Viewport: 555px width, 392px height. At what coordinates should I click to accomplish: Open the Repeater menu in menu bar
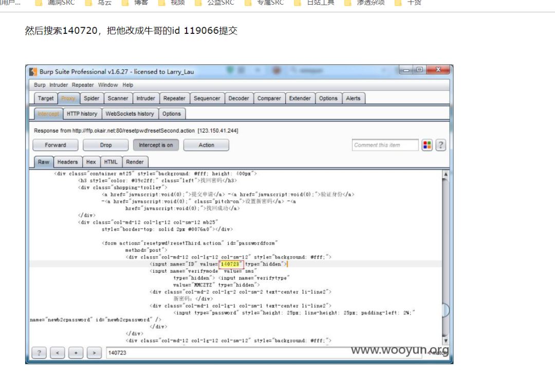pyautogui.click(x=83, y=85)
